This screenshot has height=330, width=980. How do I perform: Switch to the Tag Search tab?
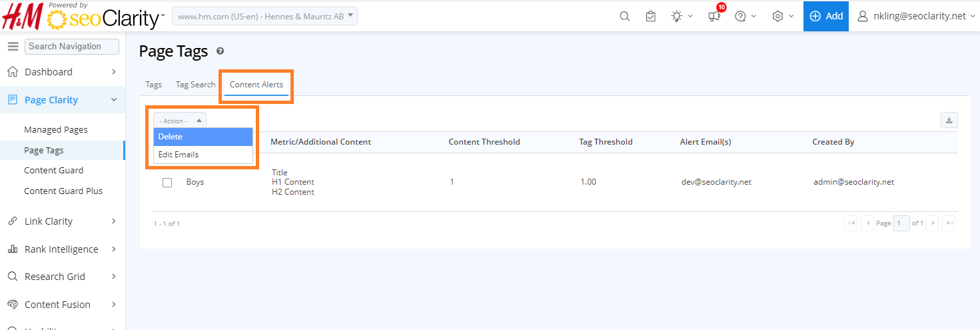(x=195, y=85)
